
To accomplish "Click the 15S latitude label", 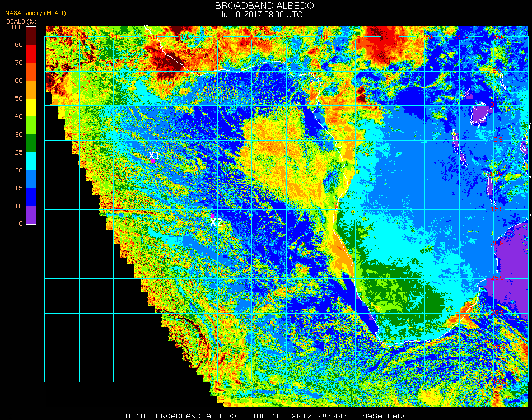I will pos(497,209).
